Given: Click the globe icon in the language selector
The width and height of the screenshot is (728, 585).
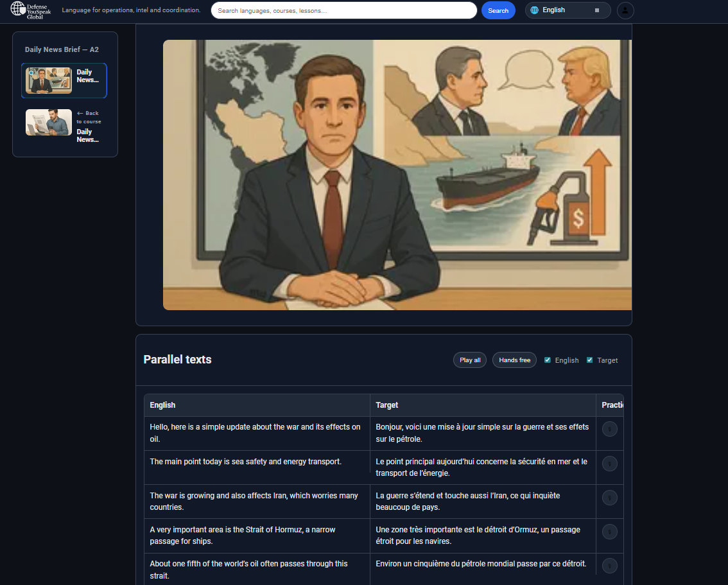Looking at the screenshot, I should click(x=535, y=10).
